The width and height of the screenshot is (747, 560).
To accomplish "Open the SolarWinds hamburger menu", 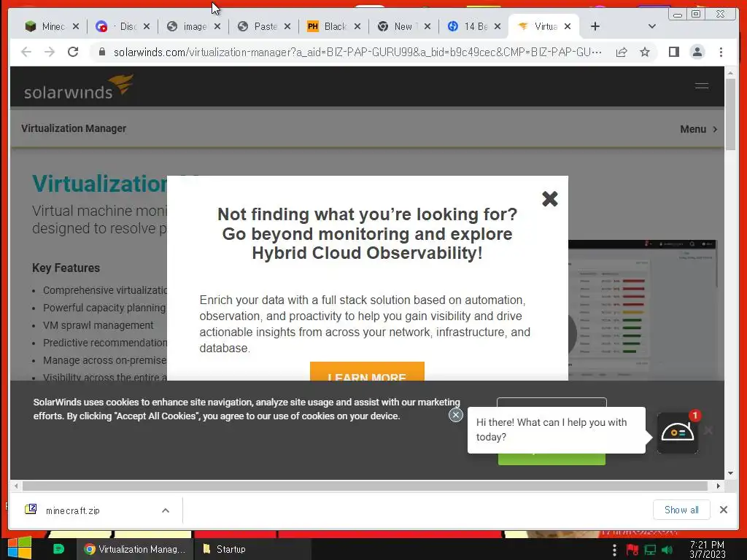I will click(x=701, y=86).
